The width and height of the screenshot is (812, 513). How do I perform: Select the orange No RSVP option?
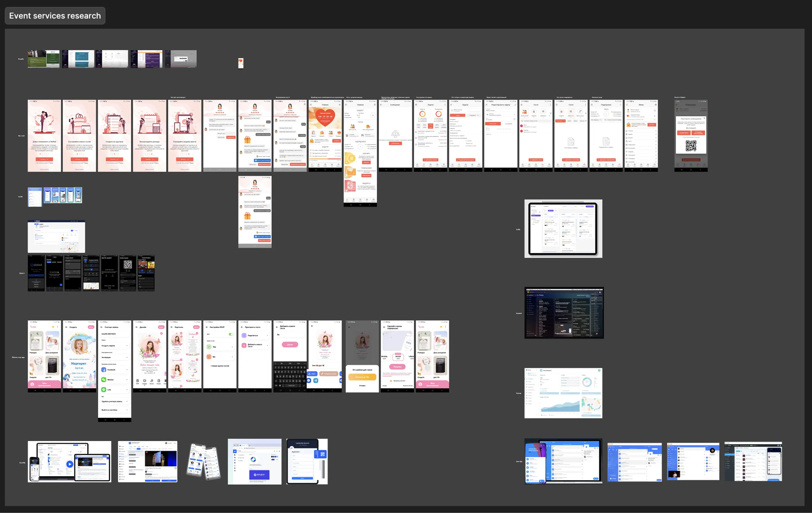(209, 357)
